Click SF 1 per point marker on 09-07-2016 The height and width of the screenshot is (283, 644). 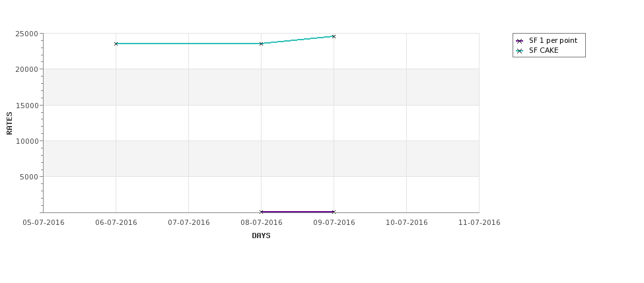(334, 212)
